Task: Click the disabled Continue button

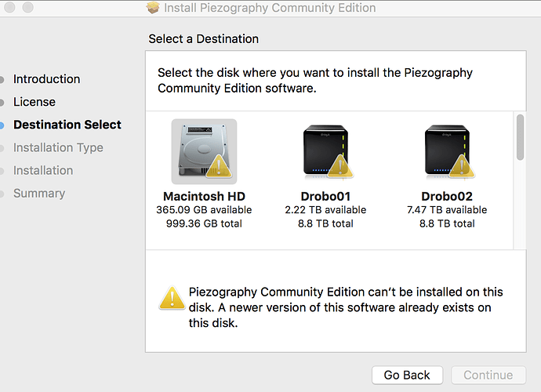Action: [488, 375]
